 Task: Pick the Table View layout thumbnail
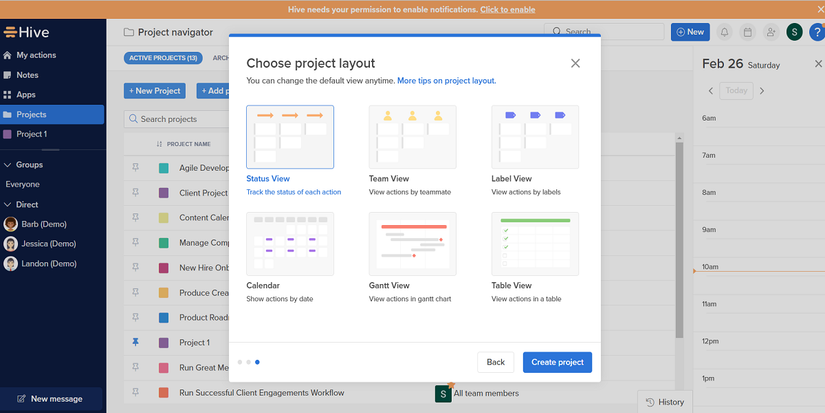pyautogui.click(x=535, y=244)
